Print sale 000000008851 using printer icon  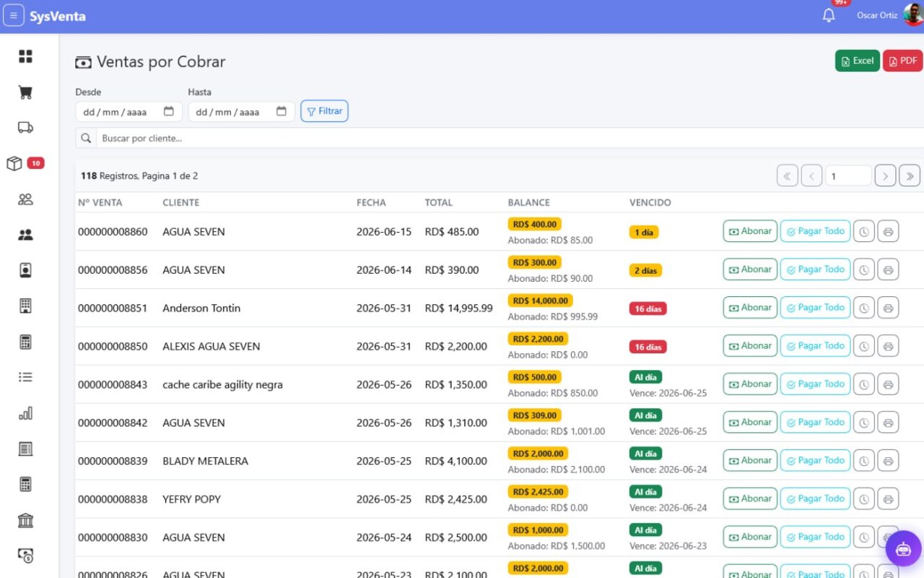click(x=888, y=308)
